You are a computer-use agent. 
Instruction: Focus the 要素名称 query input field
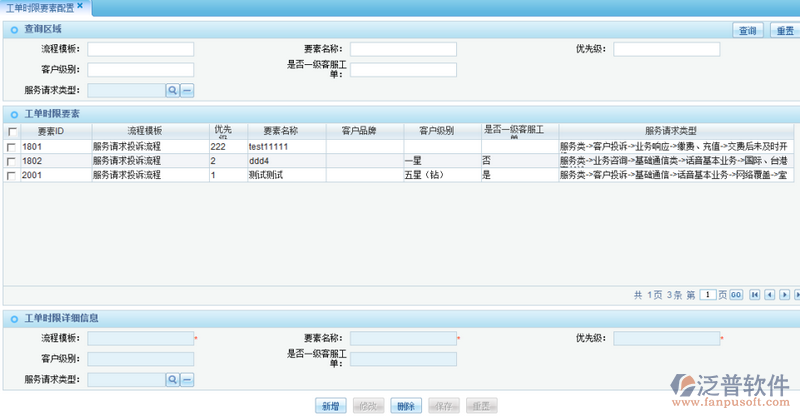(x=403, y=49)
